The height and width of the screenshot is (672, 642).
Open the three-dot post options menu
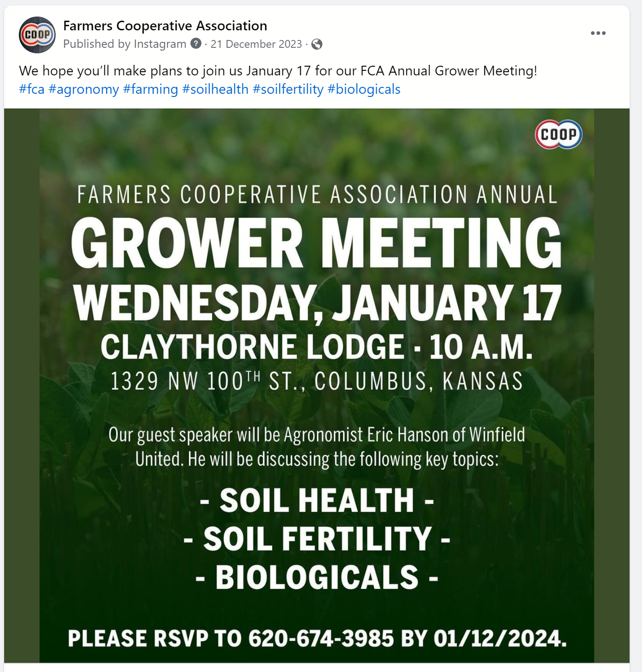pyautogui.click(x=598, y=33)
